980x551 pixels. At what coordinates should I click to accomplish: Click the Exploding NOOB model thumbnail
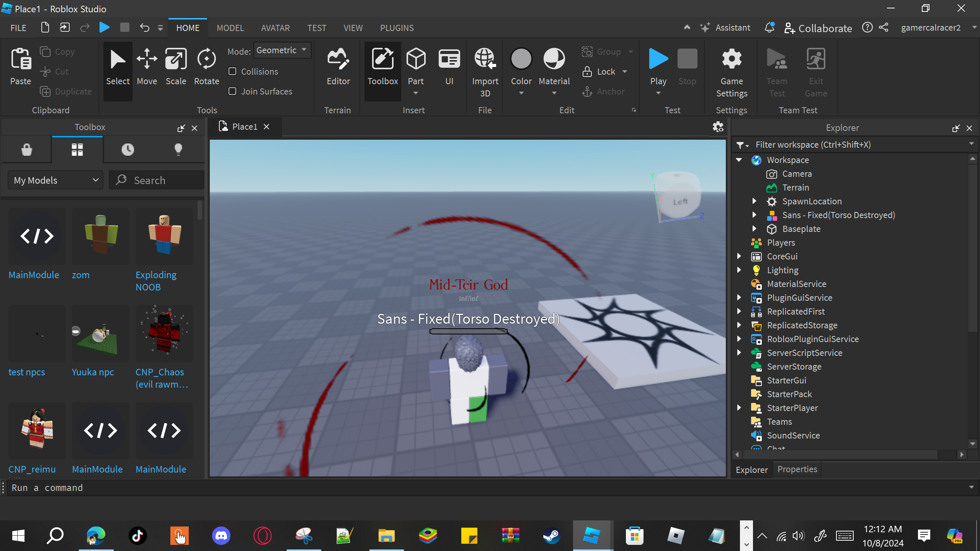pos(164,236)
